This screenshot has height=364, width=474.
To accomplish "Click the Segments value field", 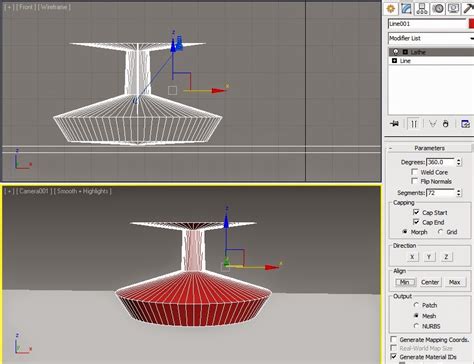I will [440, 193].
